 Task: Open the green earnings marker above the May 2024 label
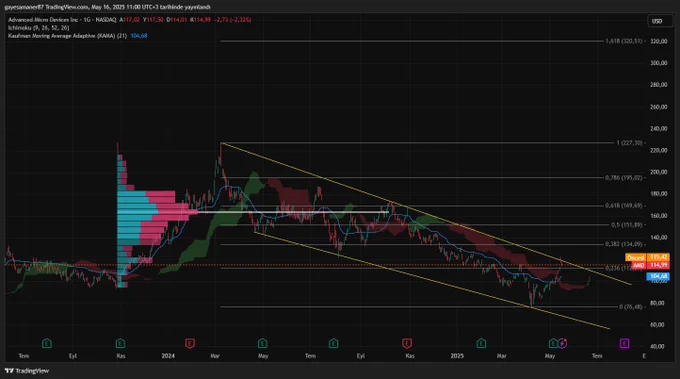click(262, 343)
